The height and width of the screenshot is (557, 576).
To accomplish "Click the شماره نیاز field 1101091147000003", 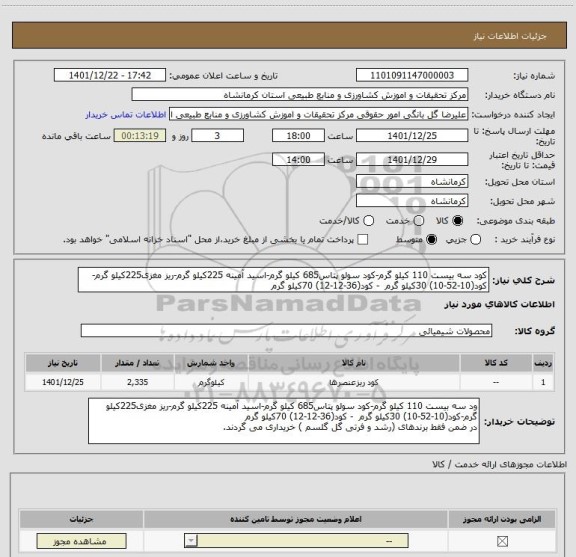I will pos(412,75).
